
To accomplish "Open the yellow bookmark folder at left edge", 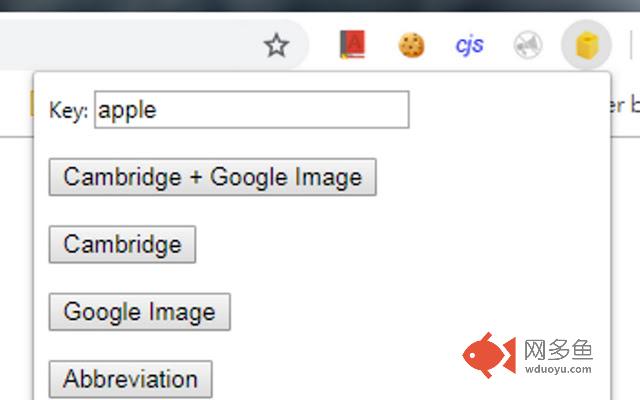I will pyautogui.click(x=32, y=103).
